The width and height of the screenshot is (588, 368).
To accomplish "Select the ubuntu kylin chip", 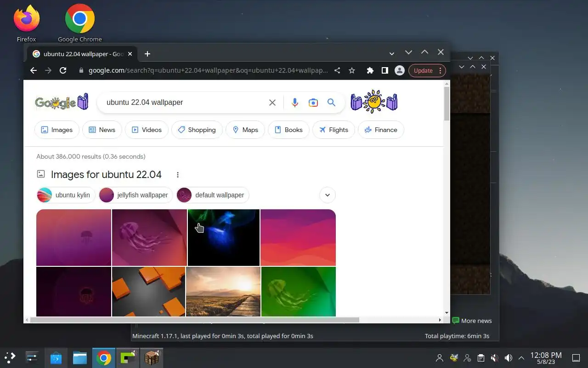I will [x=66, y=195].
